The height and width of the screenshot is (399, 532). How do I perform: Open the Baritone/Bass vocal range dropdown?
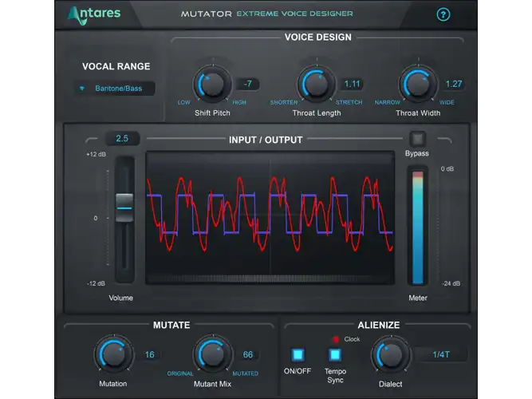pos(115,89)
